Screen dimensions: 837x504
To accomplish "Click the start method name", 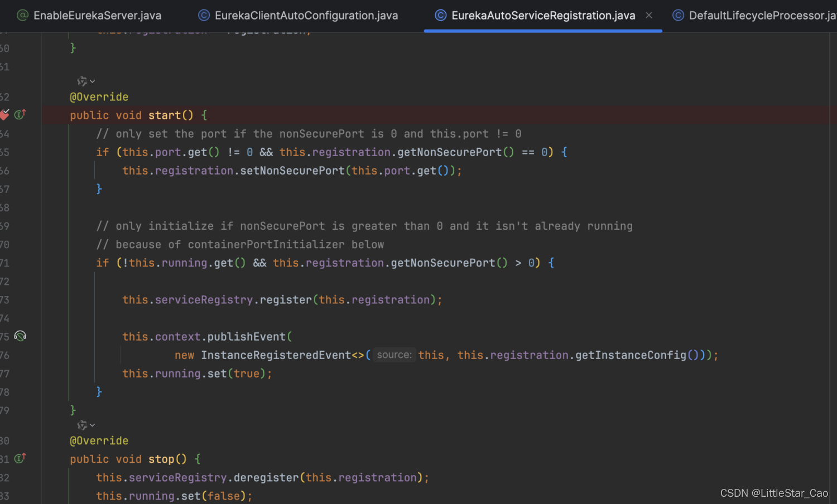I will coord(165,115).
